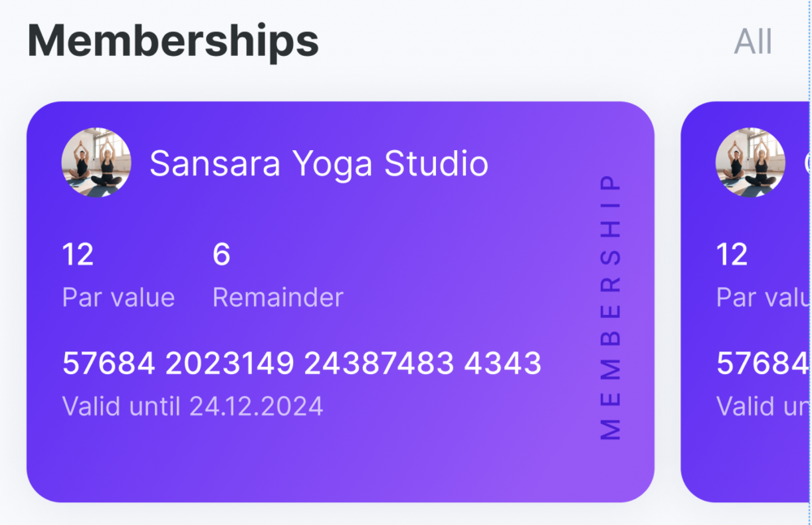The image size is (812, 525).
Task: Click the Sansara Yoga Studio avatar photo
Action: [x=97, y=162]
